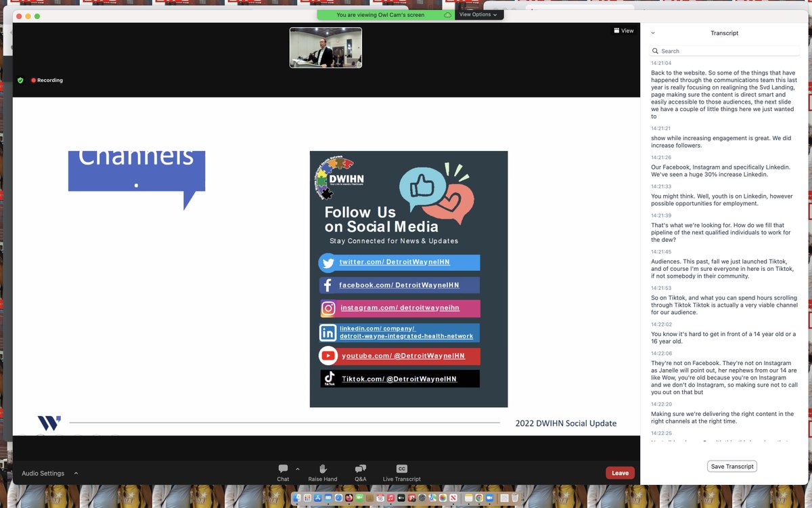Screen dimensions: 812x508
Task: Click Audio Settings
Action: tap(43, 473)
